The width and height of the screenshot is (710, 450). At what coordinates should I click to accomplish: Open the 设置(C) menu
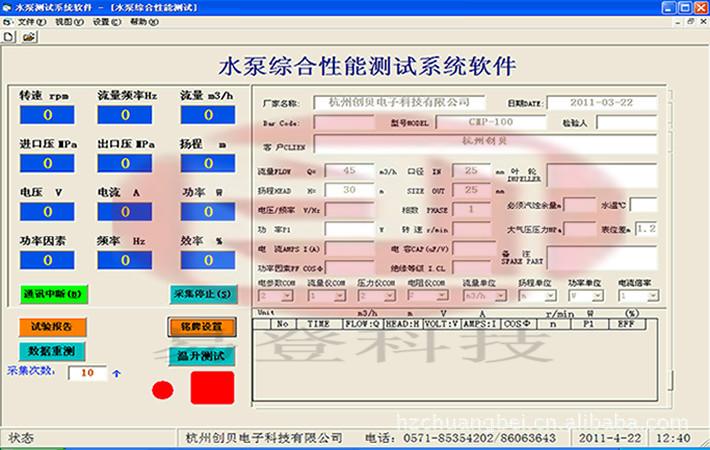point(106,22)
